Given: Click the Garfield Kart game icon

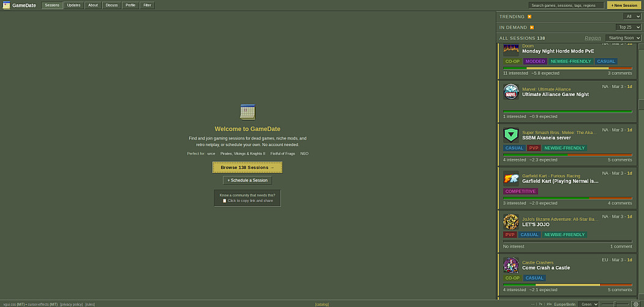Looking at the screenshot, I should (x=511, y=178).
